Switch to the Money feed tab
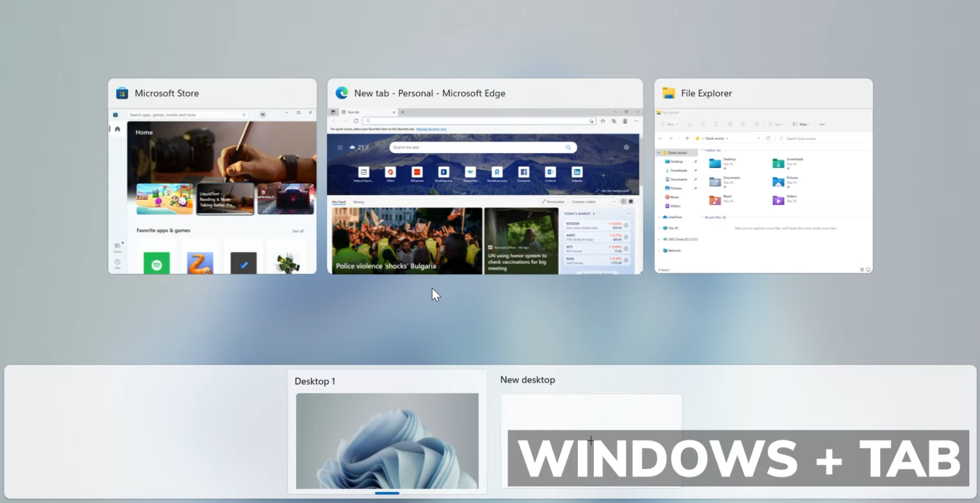The width and height of the screenshot is (980, 503). pos(360,202)
